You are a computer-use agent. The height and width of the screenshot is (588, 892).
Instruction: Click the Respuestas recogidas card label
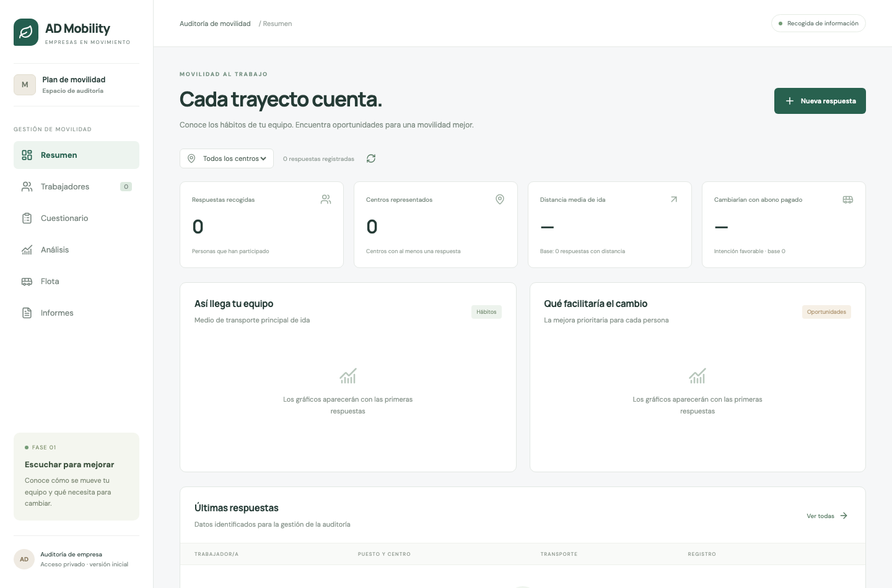click(223, 200)
